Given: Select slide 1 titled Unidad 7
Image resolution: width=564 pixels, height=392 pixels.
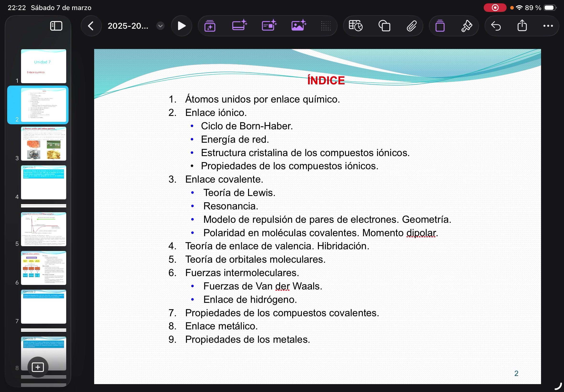Looking at the screenshot, I should (x=43, y=66).
